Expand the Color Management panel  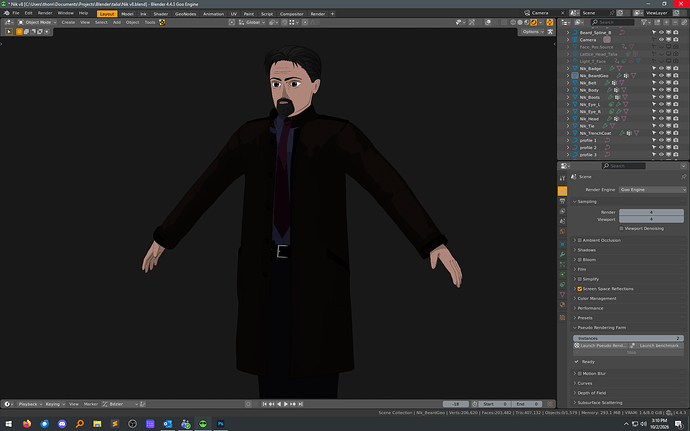pos(597,298)
